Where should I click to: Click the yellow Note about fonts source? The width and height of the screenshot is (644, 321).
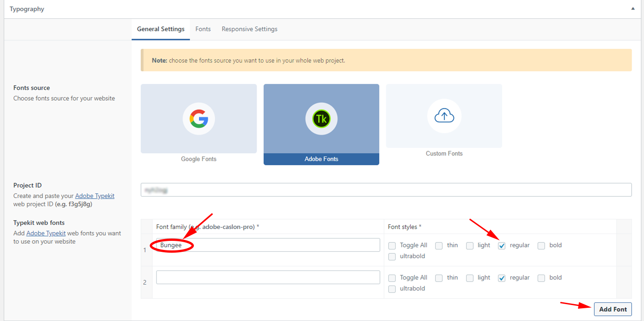[386, 60]
